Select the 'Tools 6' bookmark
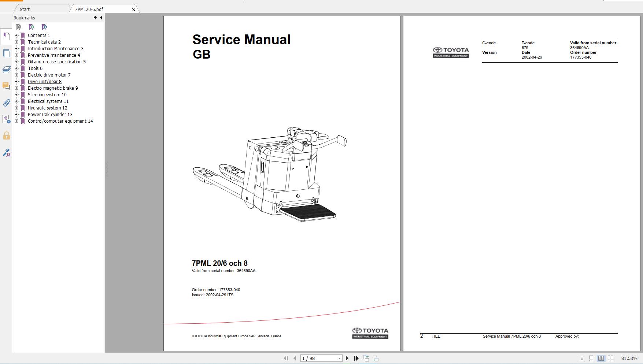Image resolution: width=643 pixels, height=364 pixels. click(x=35, y=68)
